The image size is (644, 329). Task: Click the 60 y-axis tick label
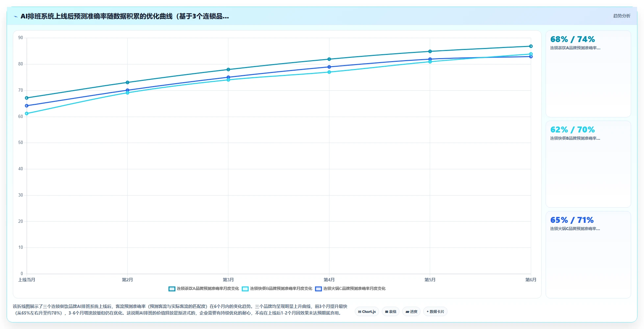click(x=21, y=117)
